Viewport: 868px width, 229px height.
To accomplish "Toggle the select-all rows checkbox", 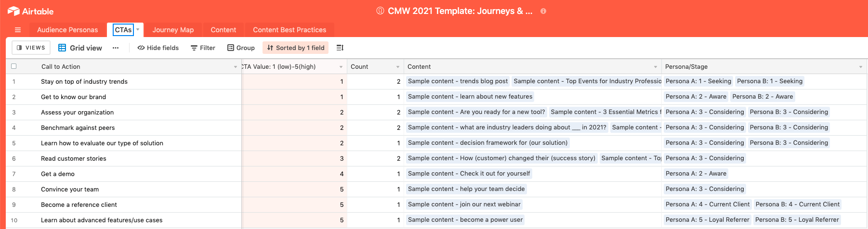I will pyautogui.click(x=14, y=66).
